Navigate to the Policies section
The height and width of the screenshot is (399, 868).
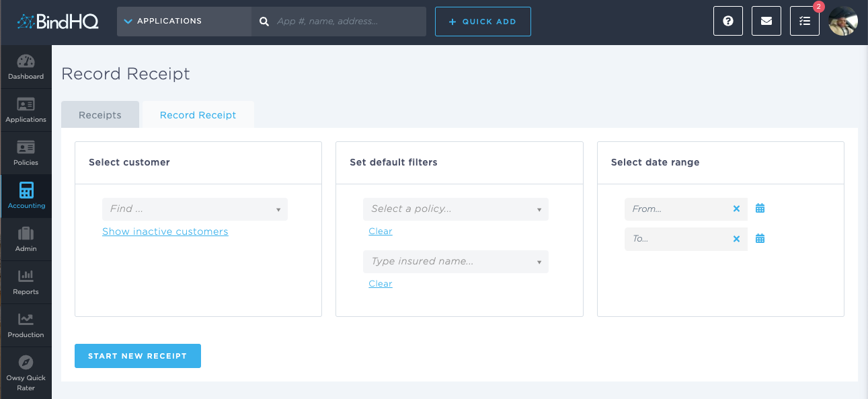[26, 153]
